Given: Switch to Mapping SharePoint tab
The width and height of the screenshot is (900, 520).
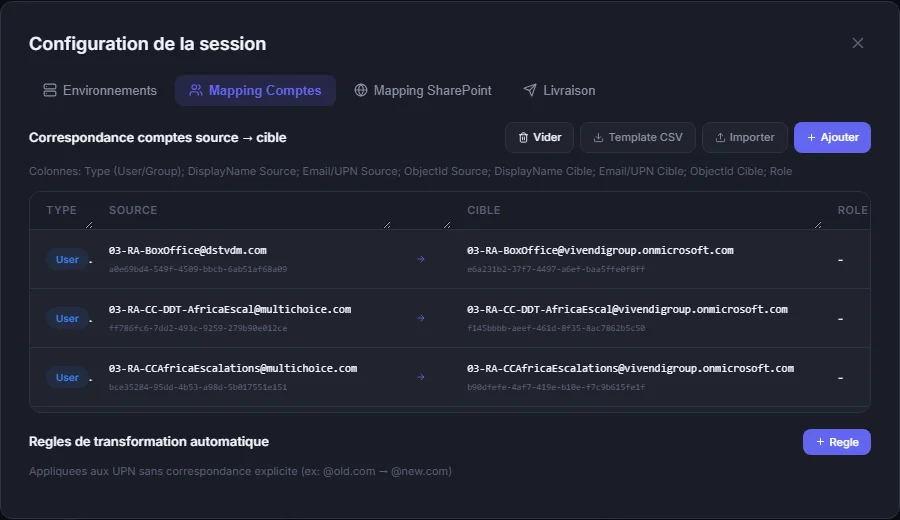Looking at the screenshot, I should tap(422, 91).
